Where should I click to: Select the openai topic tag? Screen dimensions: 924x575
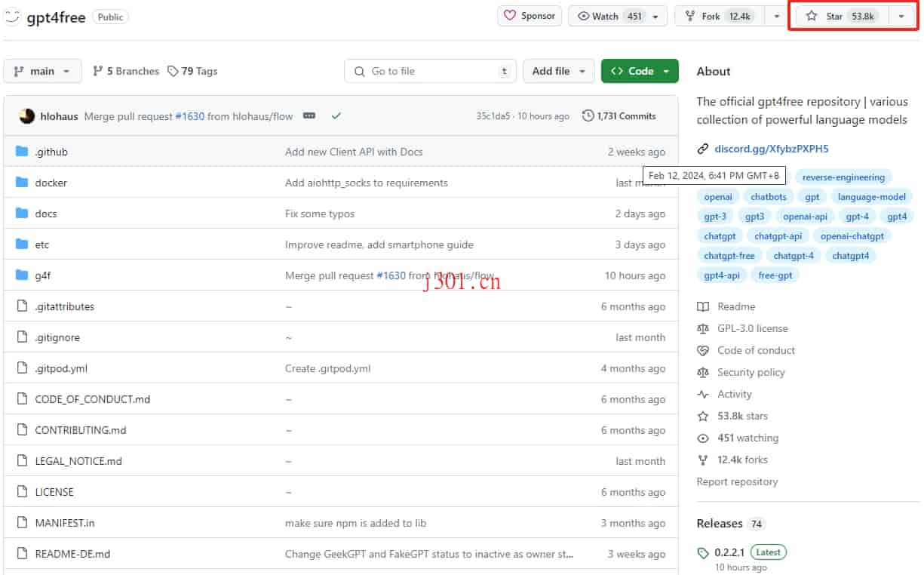pyautogui.click(x=718, y=197)
